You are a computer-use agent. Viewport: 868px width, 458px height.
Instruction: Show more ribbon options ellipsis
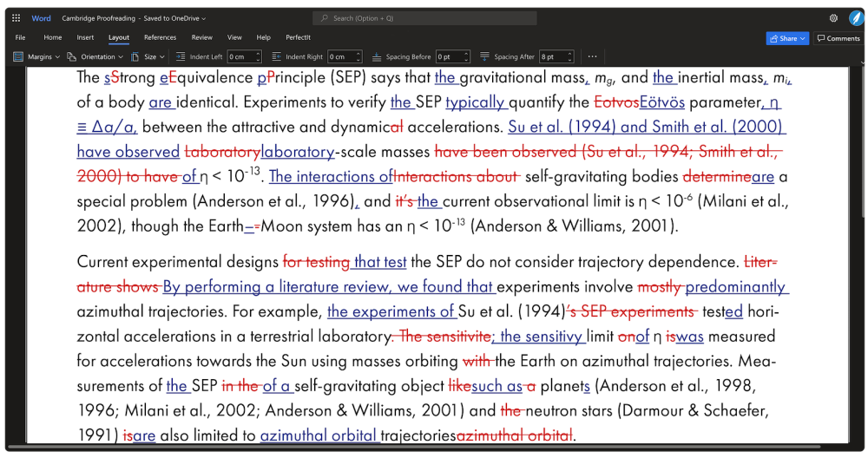tap(592, 56)
